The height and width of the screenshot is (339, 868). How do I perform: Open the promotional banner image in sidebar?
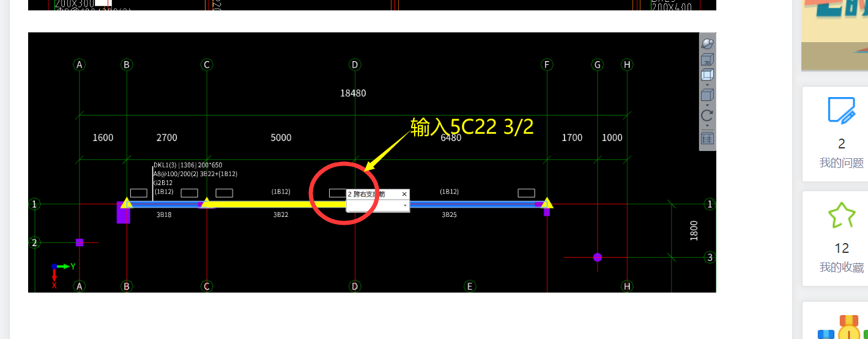pos(834,35)
